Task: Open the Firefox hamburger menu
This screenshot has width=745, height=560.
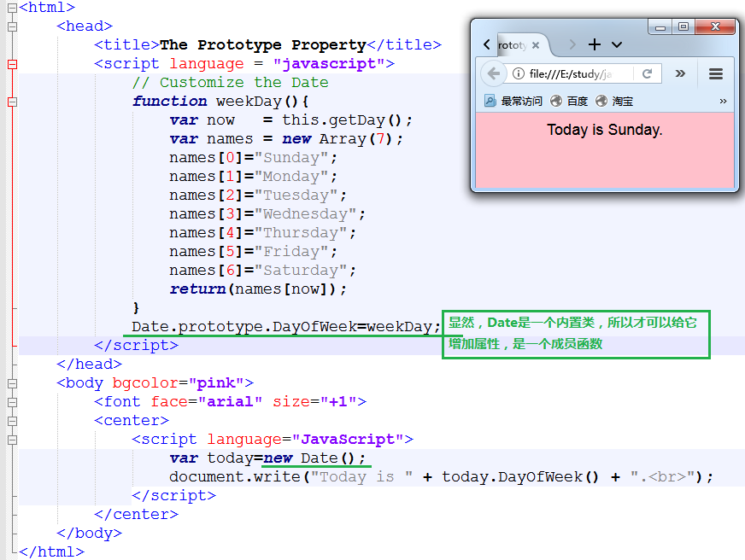Action: 716,72
